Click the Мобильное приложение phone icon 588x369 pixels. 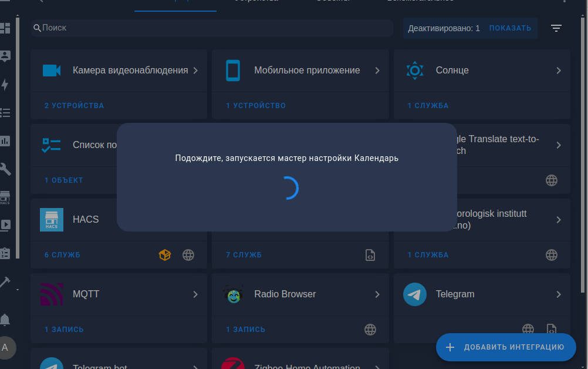pyautogui.click(x=233, y=70)
